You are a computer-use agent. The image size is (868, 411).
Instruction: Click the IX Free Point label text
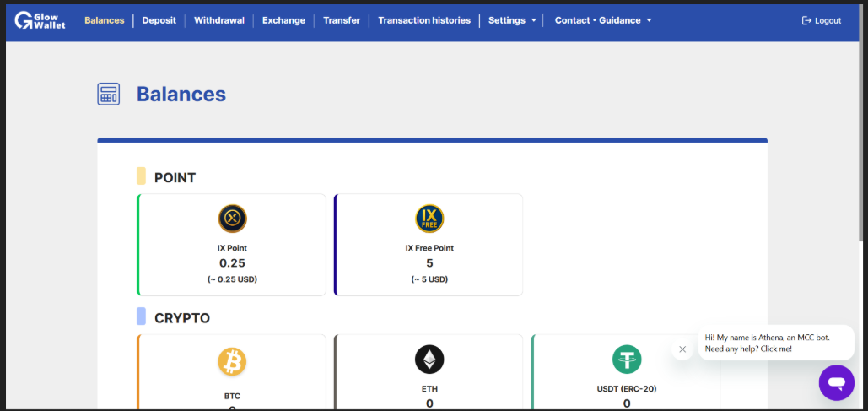(x=429, y=248)
